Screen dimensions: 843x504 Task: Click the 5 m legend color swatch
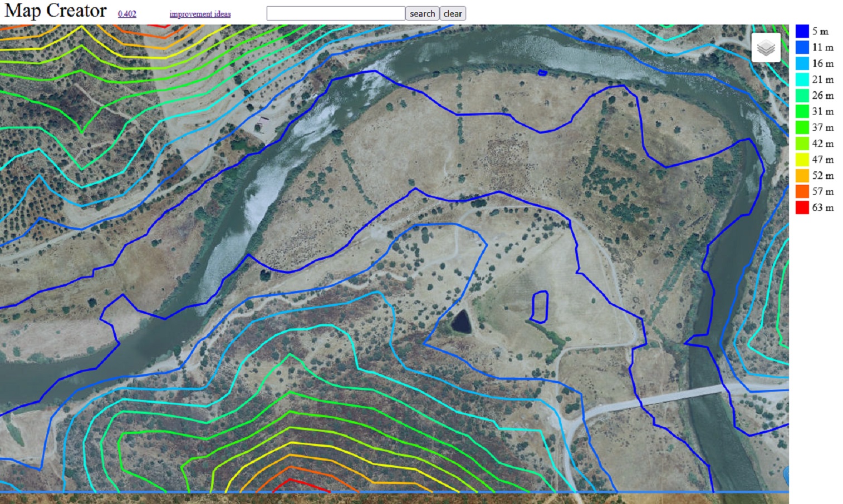802,31
